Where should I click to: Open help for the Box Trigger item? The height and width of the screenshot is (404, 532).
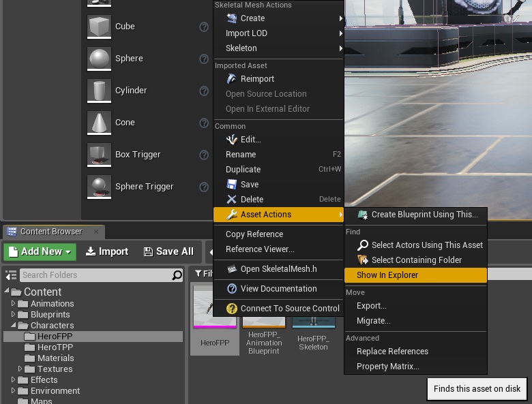[204, 155]
